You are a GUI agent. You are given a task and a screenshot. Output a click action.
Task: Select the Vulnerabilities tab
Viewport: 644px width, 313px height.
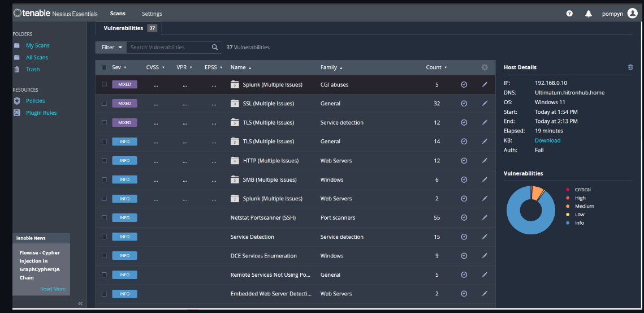(x=128, y=28)
